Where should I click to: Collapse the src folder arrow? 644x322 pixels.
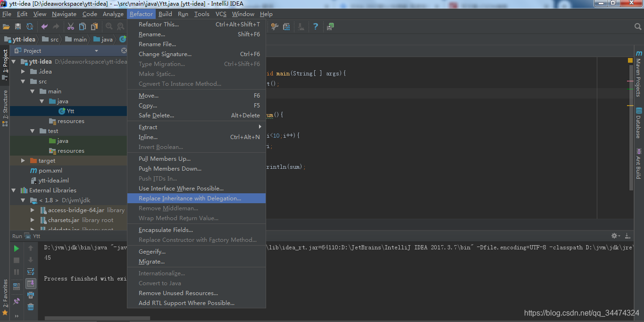click(23, 82)
